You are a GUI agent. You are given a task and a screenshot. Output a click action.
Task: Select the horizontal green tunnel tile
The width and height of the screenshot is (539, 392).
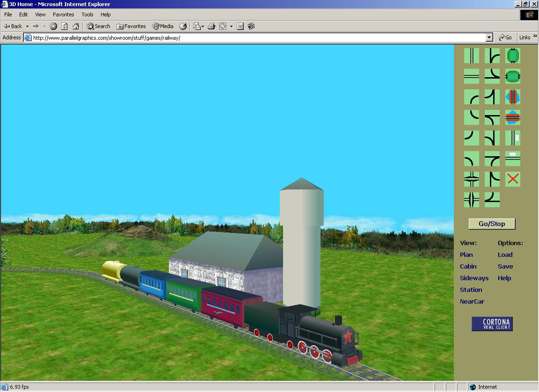[512, 76]
